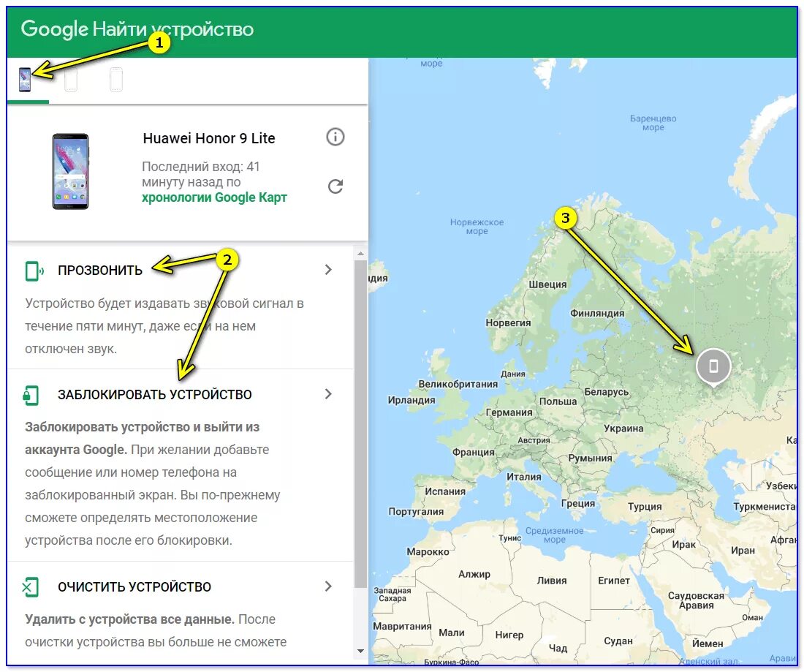Select the second device tab

[71, 80]
